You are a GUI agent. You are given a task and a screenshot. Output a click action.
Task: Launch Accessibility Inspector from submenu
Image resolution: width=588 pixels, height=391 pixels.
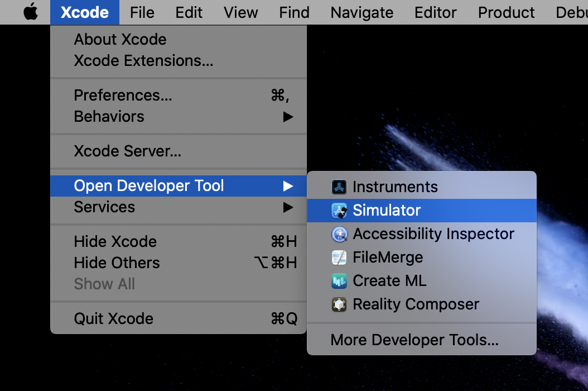tap(422, 234)
